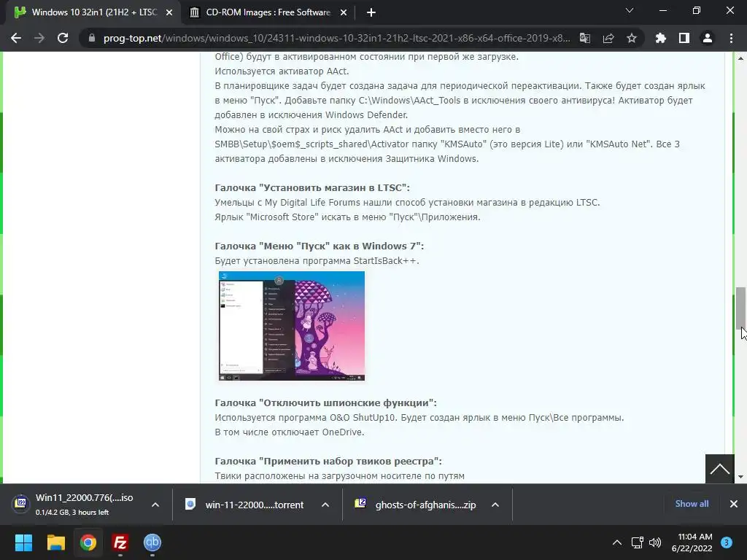
Task: Close the CD-ROM Images tab
Action: 344,12
